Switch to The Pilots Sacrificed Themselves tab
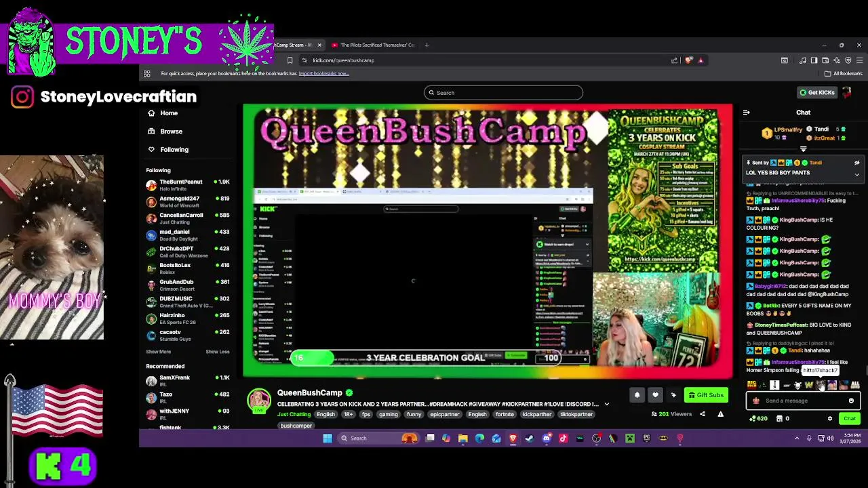The image size is (868, 488). [x=374, y=45]
